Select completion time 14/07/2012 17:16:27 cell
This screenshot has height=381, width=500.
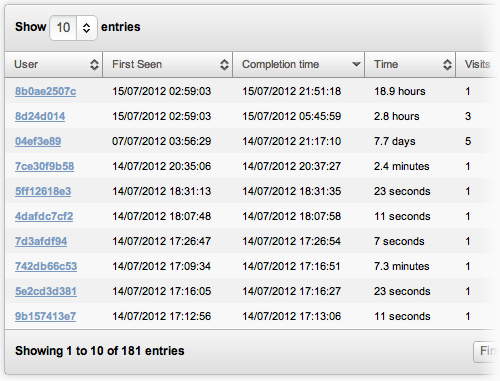tap(292, 291)
